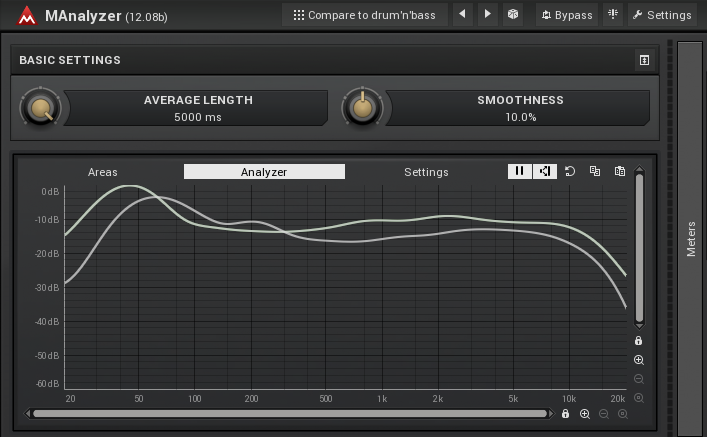Viewport: 707px width, 437px height.
Task: Click the randomize dice icon
Action: (513, 15)
